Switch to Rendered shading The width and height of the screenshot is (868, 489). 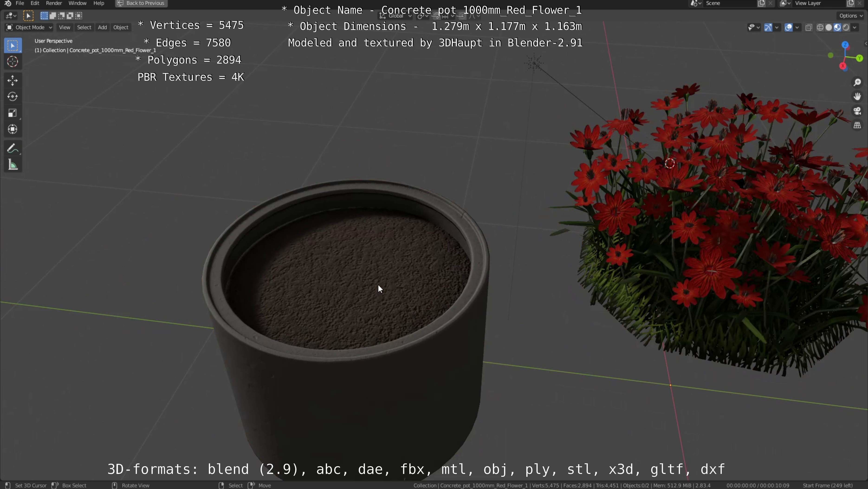846,28
